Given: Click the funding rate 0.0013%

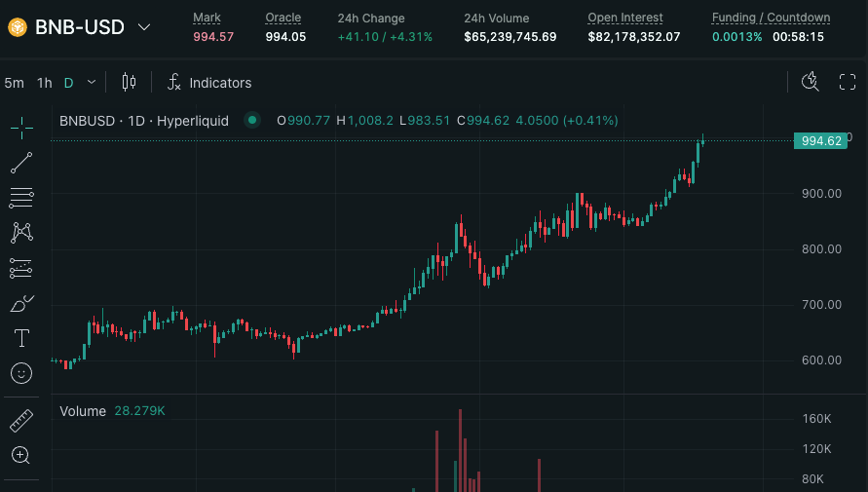Looking at the screenshot, I should tap(736, 37).
